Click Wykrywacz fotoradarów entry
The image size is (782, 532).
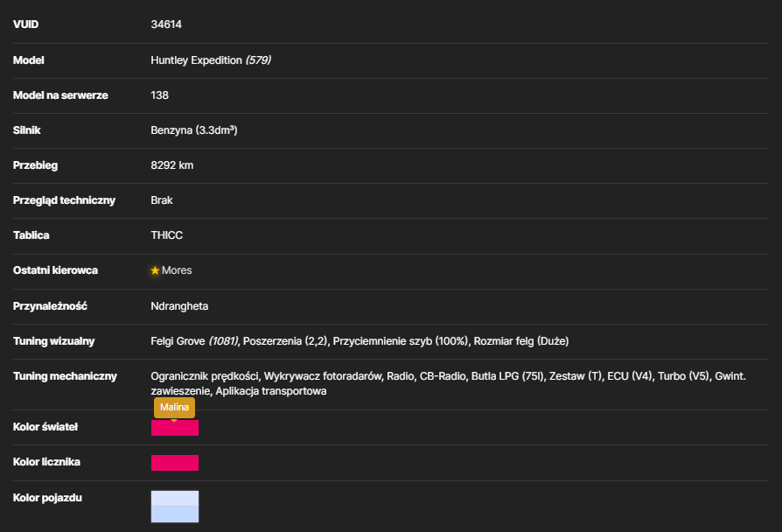pos(323,375)
